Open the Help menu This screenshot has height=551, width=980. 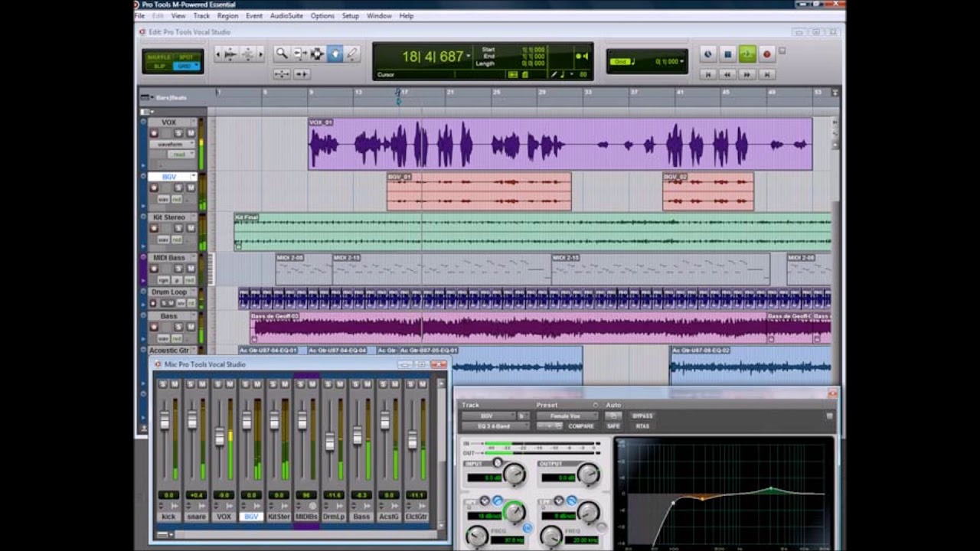click(407, 16)
